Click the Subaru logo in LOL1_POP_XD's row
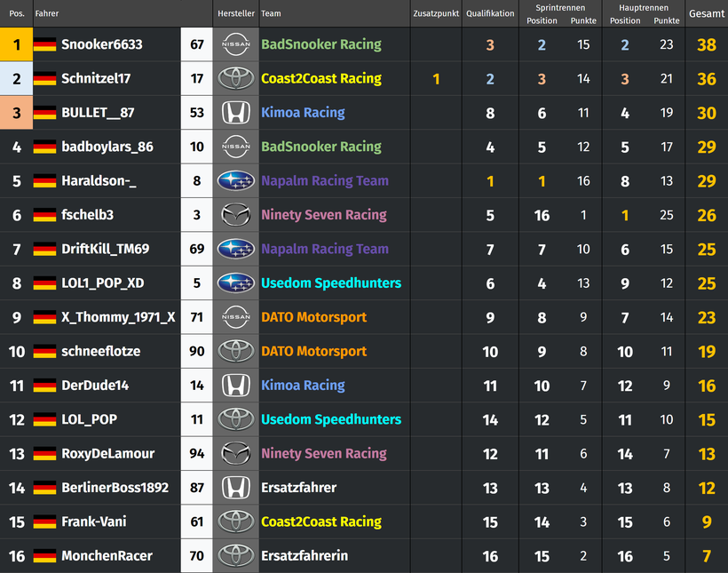Screen dimensions: 728x573 (x=236, y=283)
